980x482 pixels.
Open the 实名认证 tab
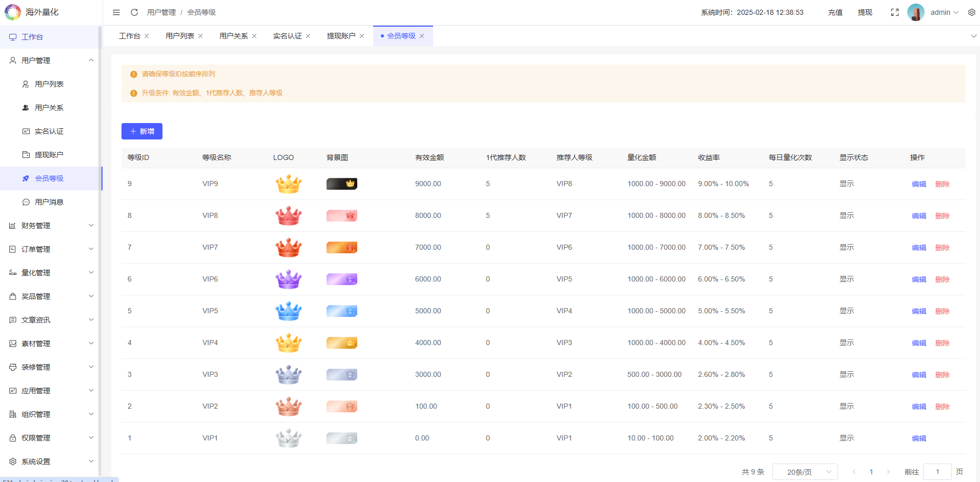pos(288,35)
